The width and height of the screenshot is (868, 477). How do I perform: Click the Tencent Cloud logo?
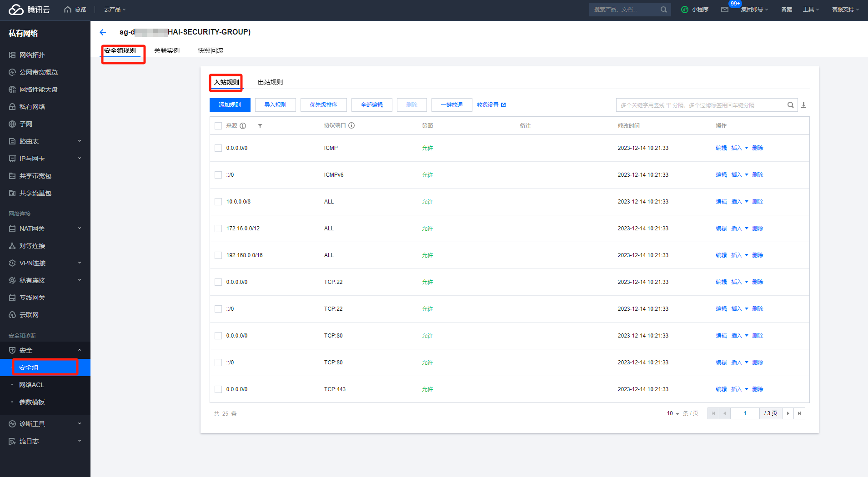coord(29,10)
